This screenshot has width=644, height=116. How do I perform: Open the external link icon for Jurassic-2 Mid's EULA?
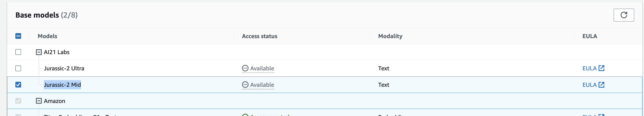click(601, 85)
